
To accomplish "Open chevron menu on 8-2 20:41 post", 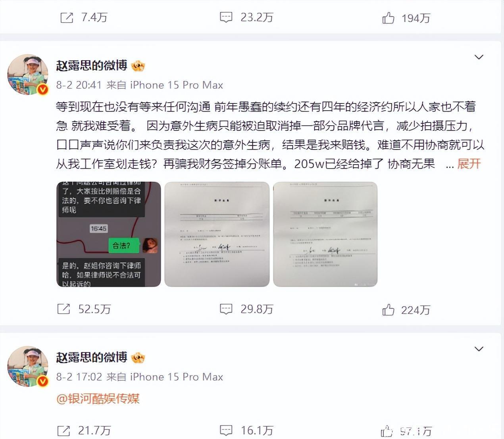I will click(479, 57).
